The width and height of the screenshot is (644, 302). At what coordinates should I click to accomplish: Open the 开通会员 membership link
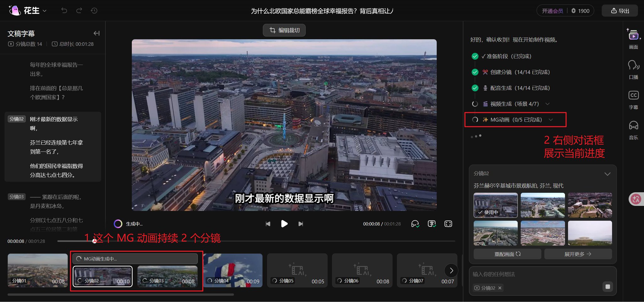(552, 11)
